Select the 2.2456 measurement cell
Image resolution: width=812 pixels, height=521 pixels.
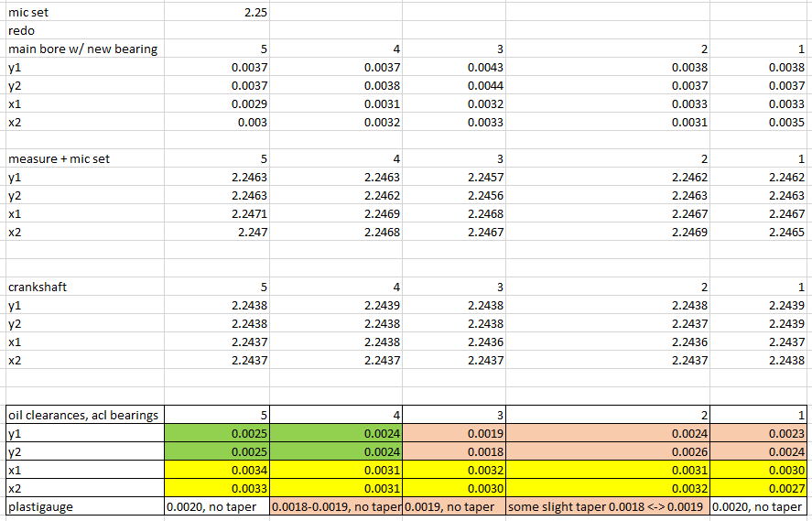click(x=454, y=195)
